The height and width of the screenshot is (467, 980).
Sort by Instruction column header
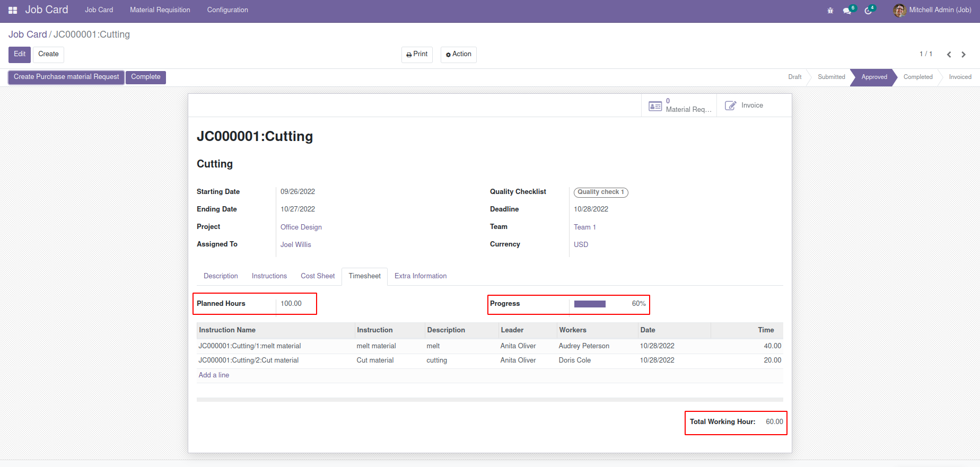coord(389,330)
